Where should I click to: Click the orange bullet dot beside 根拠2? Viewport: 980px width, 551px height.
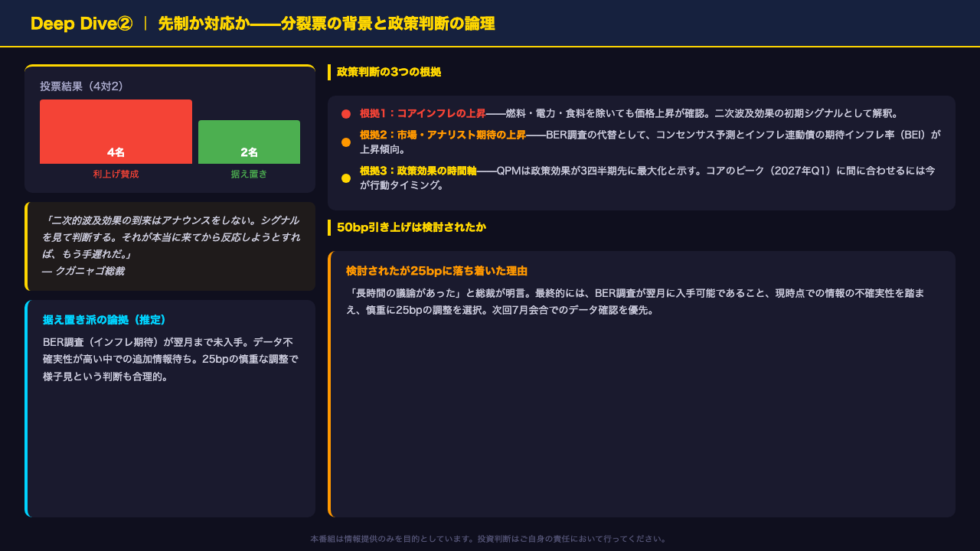pyautogui.click(x=346, y=142)
